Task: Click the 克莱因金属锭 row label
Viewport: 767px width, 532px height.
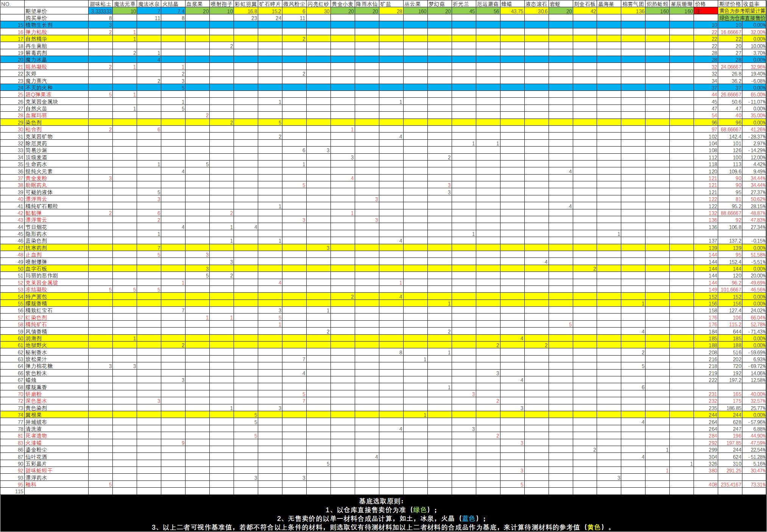Action: (42, 283)
